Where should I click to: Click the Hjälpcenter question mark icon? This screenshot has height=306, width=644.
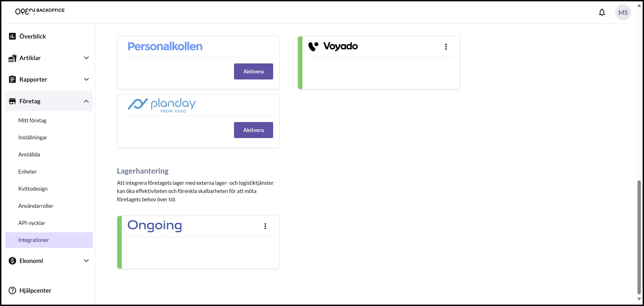12,290
